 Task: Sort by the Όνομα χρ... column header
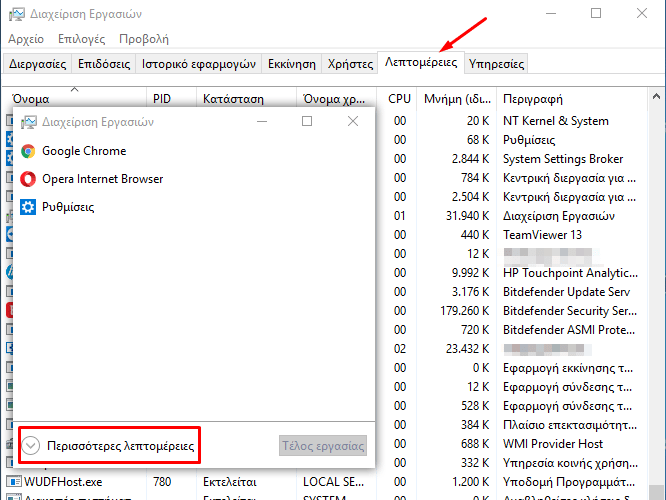pyautogui.click(x=336, y=99)
